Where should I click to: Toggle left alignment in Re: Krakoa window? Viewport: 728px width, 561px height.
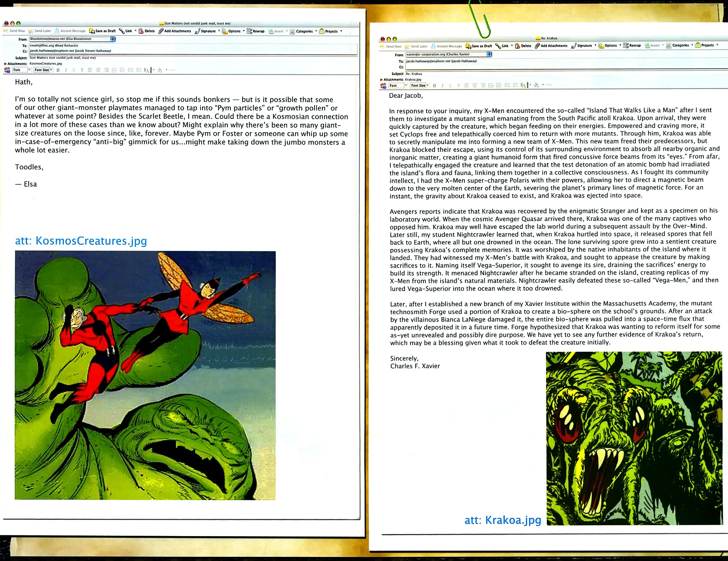[x=467, y=85]
